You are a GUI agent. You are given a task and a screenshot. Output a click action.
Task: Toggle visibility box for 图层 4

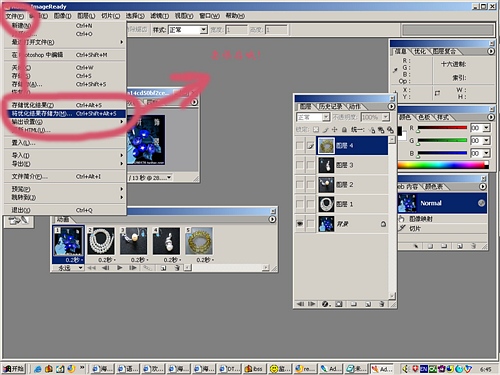(x=300, y=146)
